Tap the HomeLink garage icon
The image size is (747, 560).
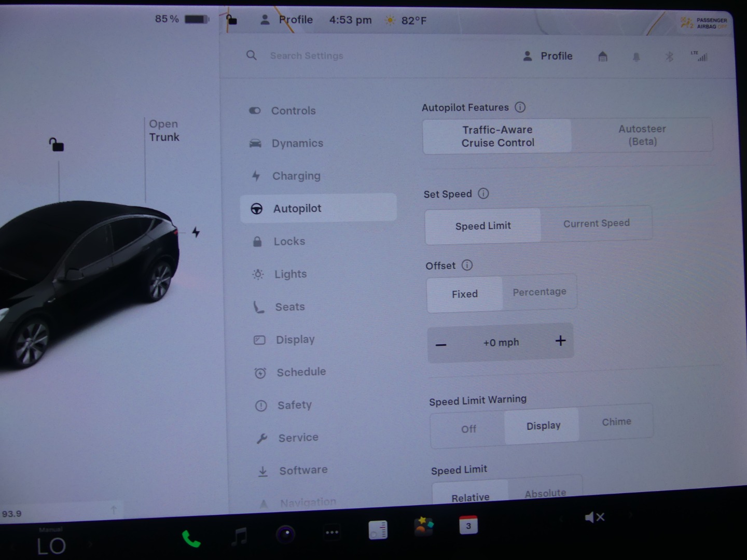[602, 56]
